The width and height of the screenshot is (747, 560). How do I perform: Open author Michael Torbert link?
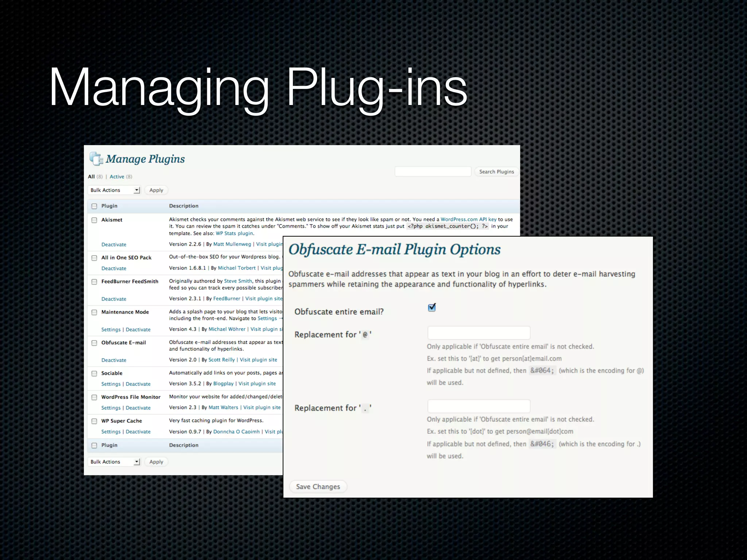tap(237, 268)
